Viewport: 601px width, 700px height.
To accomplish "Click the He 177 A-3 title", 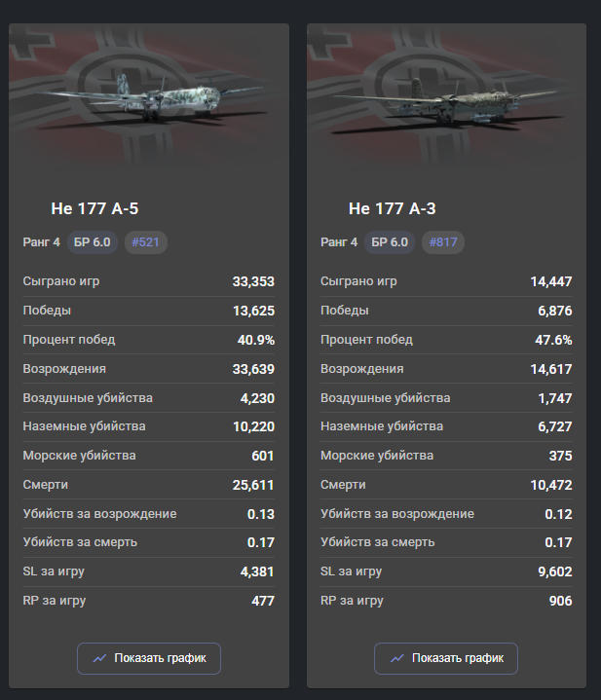I will (x=398, y=208).
